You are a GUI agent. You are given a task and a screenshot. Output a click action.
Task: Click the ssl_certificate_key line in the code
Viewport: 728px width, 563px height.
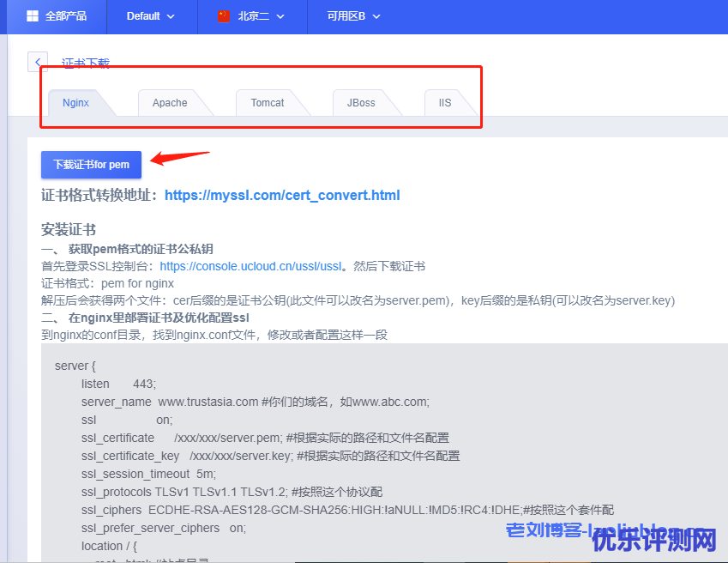[x=270, y=456]
